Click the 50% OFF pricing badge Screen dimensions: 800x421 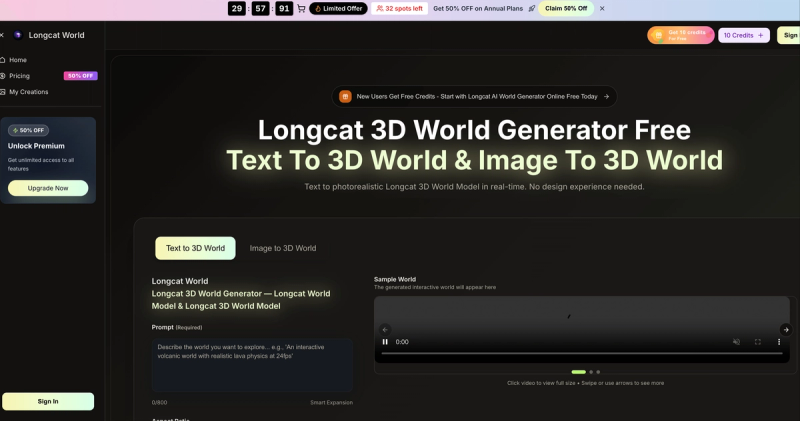point(81,76)
